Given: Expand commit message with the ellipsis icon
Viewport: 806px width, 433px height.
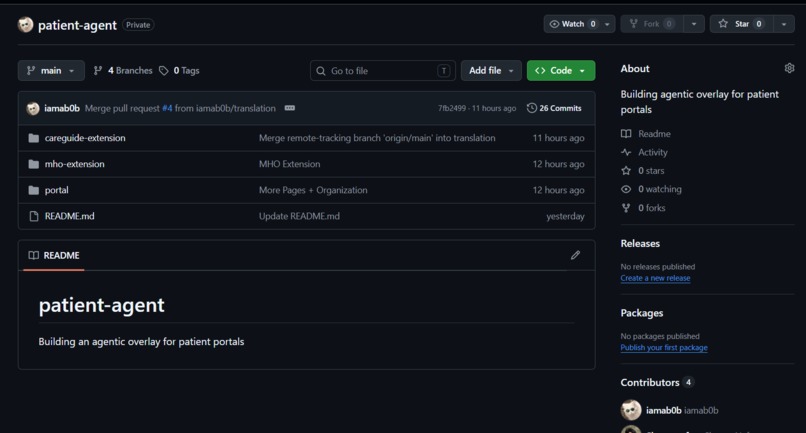Looking at the screenshot, I should pos(290,108).
